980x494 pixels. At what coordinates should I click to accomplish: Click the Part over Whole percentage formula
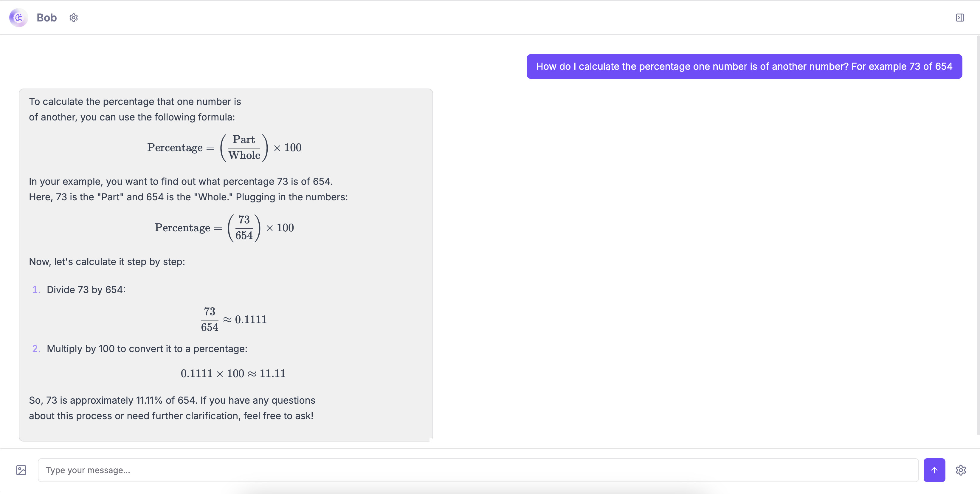224,148
